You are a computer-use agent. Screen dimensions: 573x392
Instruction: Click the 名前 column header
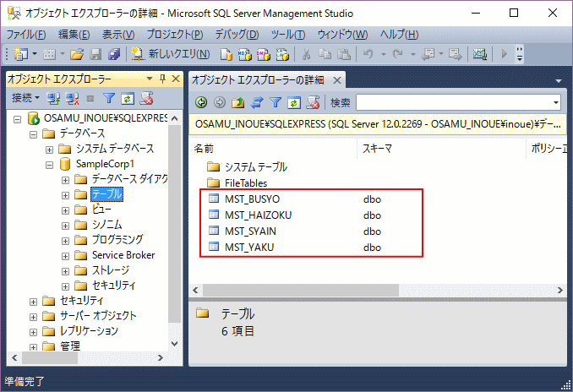pyautogui.click(x=273, y=149)
